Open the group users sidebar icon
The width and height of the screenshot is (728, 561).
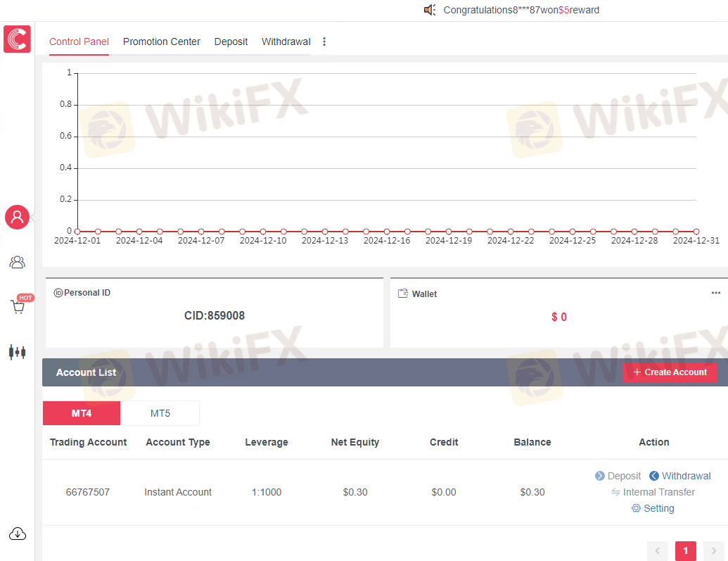point(17,262)
